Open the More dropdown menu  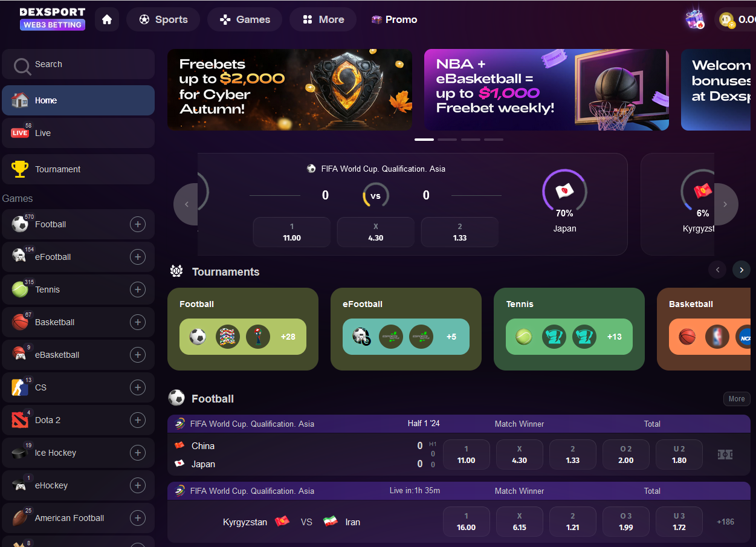coord(323,19)
